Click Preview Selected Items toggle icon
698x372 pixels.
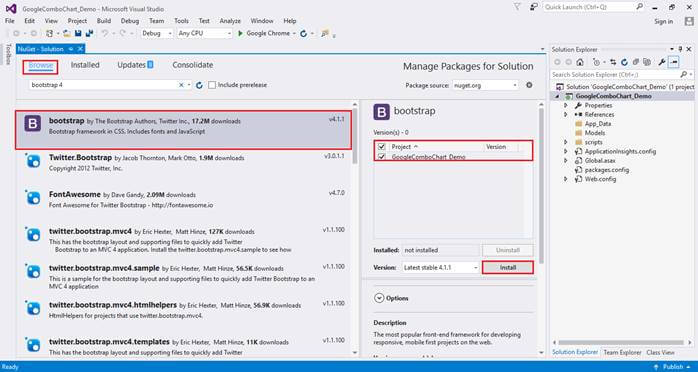(x=674, y=62)
